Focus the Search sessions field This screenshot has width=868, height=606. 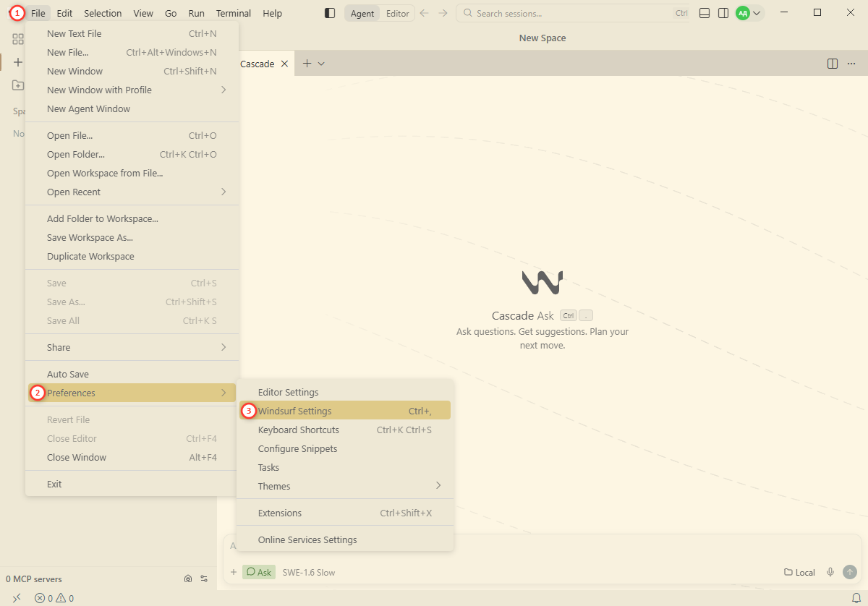coord(573,13)
